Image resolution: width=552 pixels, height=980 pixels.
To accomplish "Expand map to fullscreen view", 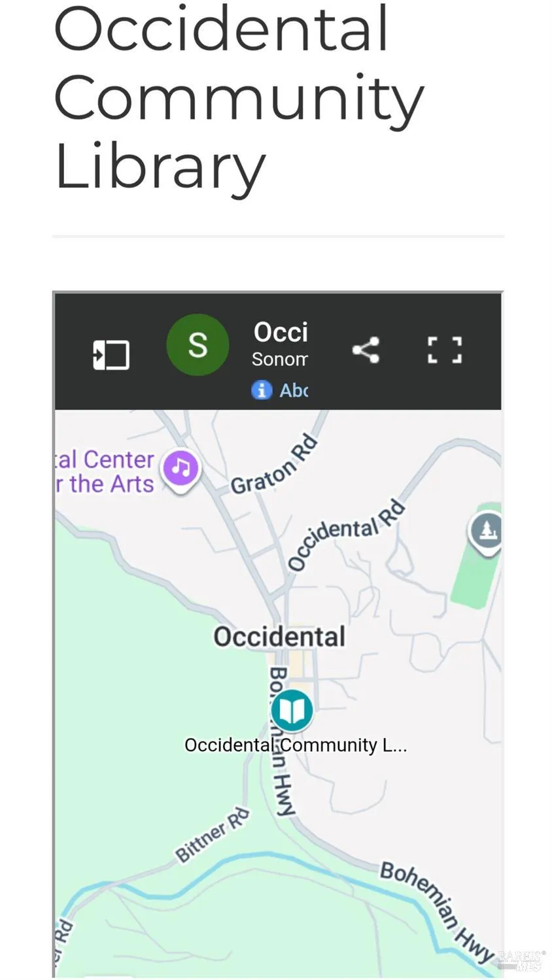I will coord(445,350).
